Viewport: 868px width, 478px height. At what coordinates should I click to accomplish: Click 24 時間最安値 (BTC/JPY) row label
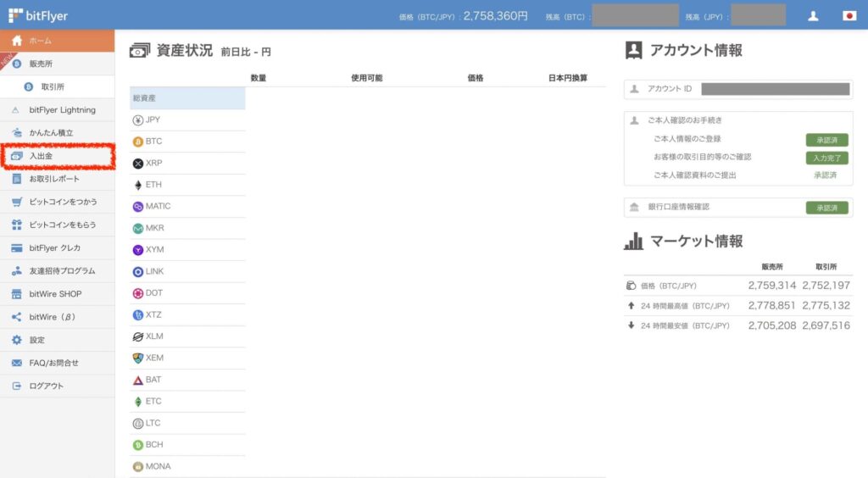click(685, 325)
